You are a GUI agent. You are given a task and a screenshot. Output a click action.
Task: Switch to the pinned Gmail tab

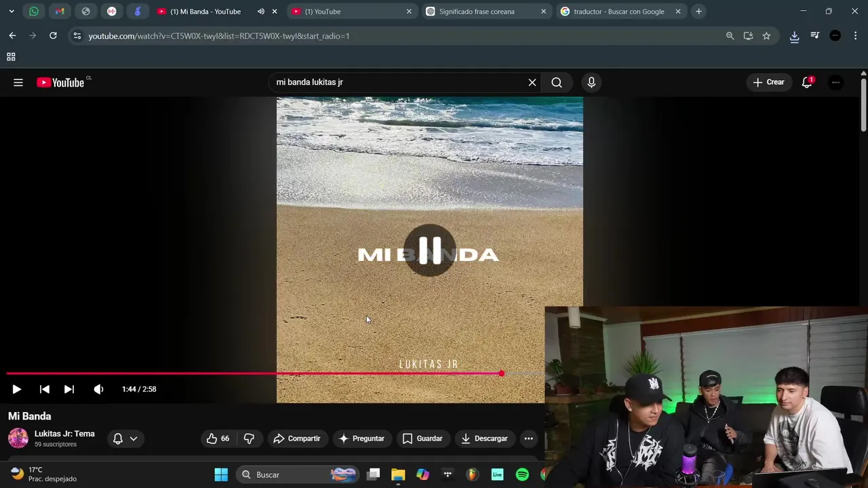(60, 12)
